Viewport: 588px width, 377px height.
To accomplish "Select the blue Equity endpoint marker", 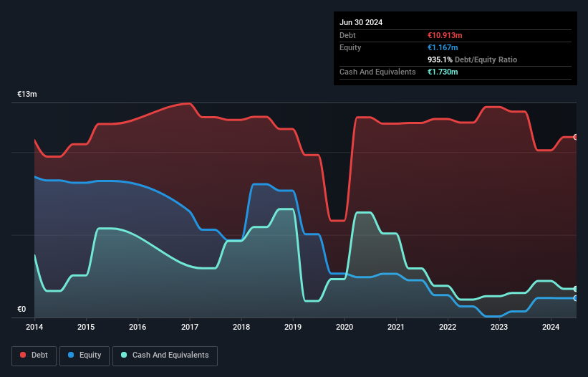I will (576, 298).
